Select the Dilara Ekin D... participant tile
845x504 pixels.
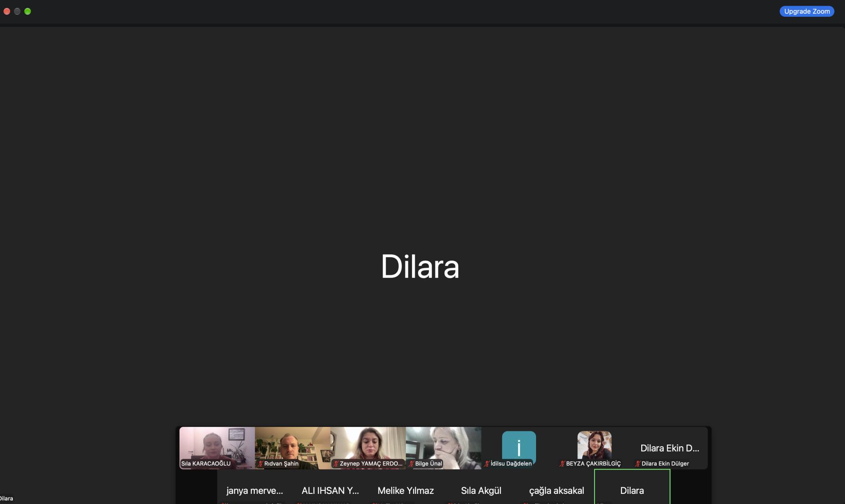(x=670, y=448)
